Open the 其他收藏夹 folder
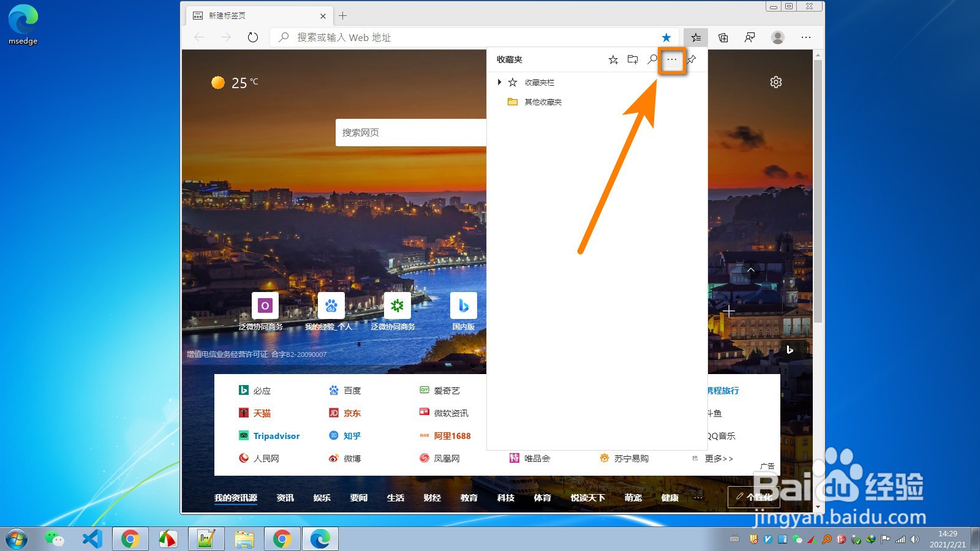980x551 pixels. (542, 102)
